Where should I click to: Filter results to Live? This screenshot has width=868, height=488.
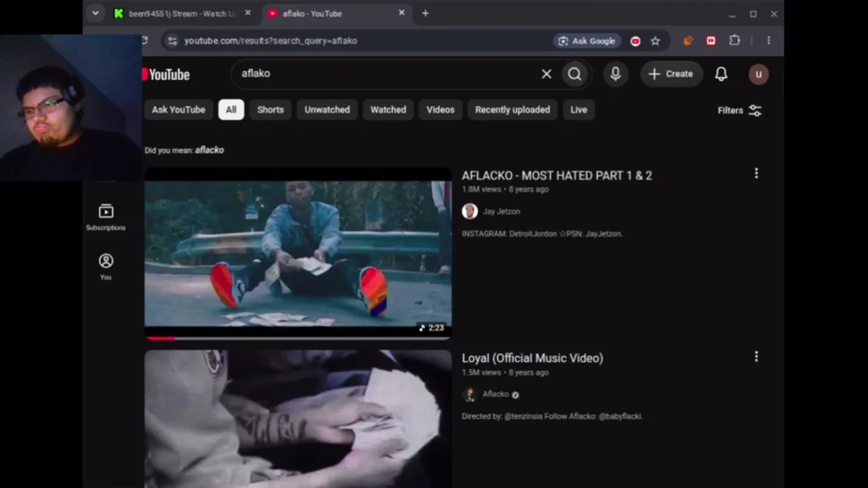578,110
